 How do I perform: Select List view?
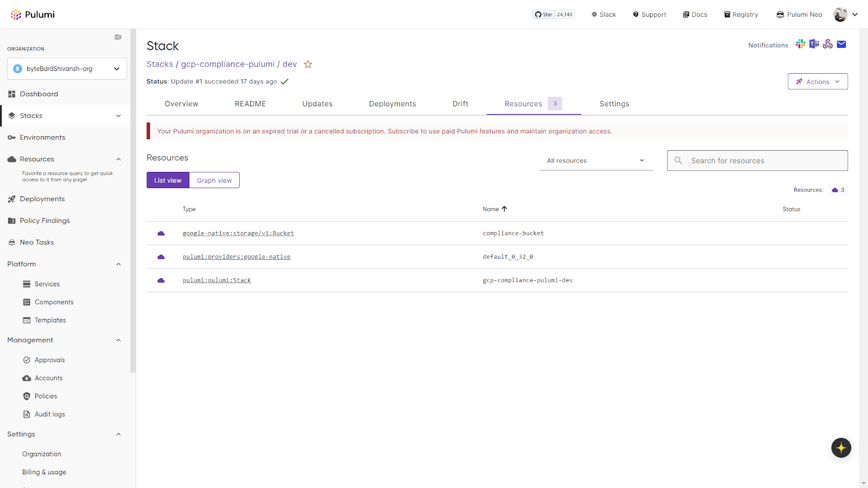click(168, 180)
